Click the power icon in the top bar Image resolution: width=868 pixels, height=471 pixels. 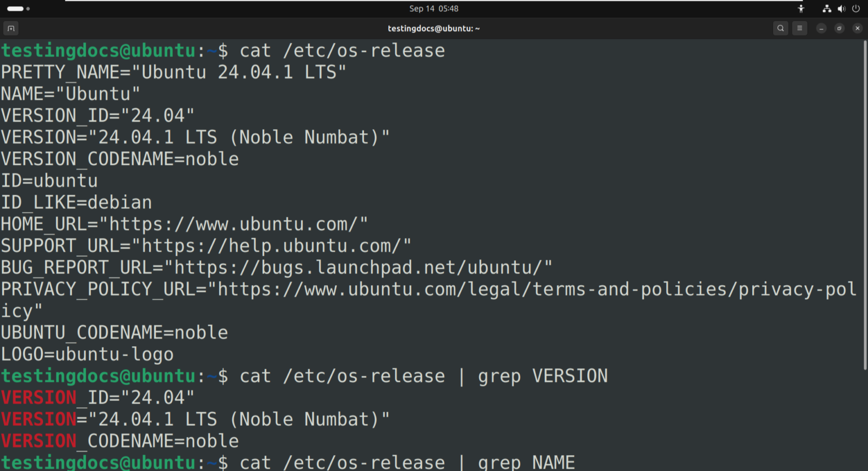(855, 8)
